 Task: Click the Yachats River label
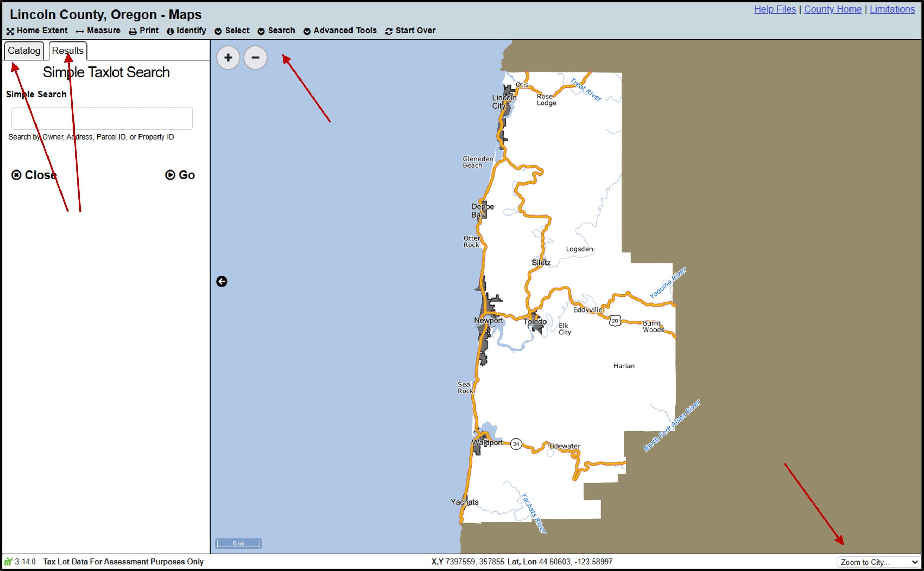click(x=534, y=513)
